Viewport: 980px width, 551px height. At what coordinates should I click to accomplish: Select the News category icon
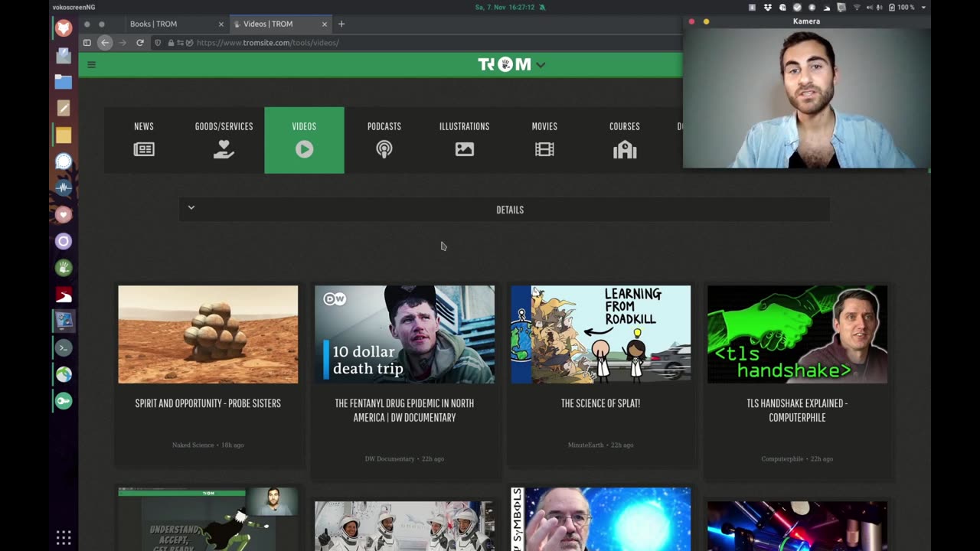tap(144, 149)
